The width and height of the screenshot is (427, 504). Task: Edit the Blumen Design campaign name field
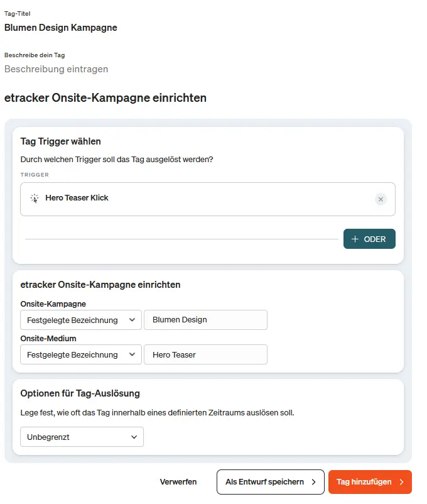tap(205, 320)
